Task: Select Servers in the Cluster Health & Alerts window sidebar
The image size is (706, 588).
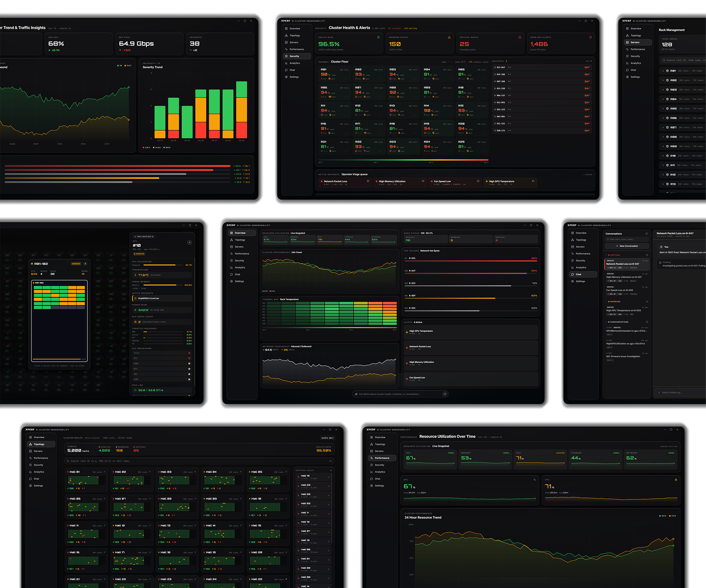Action: pos(296,42)
